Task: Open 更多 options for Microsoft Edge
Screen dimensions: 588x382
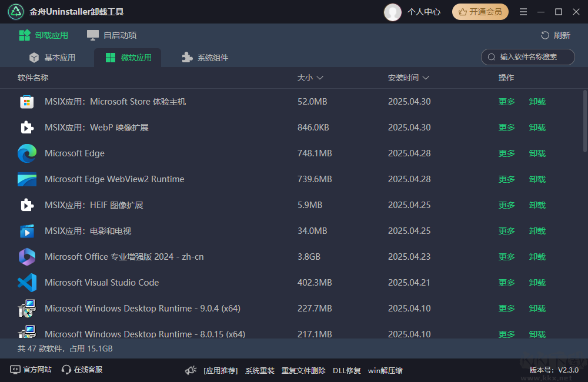Action: pyautogui.click(x=506, y=153)
